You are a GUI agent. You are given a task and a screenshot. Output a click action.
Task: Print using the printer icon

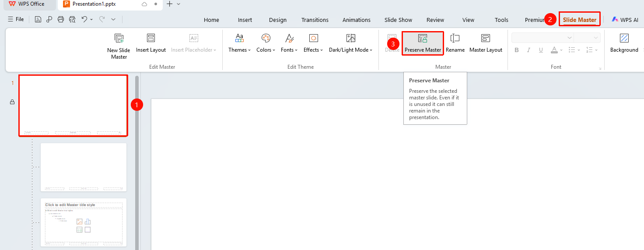coord(61,20)
